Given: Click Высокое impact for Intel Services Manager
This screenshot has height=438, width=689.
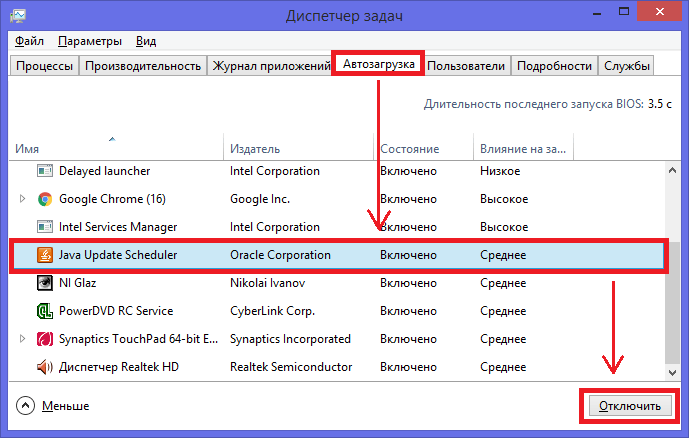Looking at the screenshot, I should pyautogui.click(x=504, y=227).
